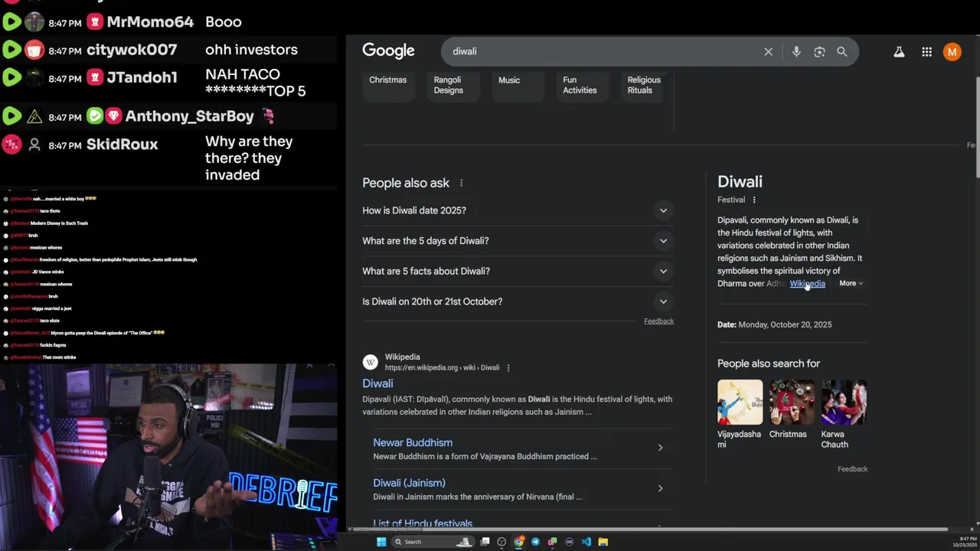The width and height of the screenshot is (980, 551).
Task: Click green play icon beside citywok007
Action: (x=11, y=51)
